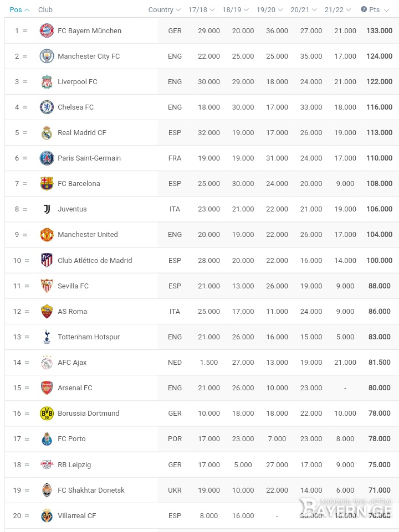This screenshot has height=532, width=399.
Task: Open Paris Saint-Germain club link
Action: point(89,158)
